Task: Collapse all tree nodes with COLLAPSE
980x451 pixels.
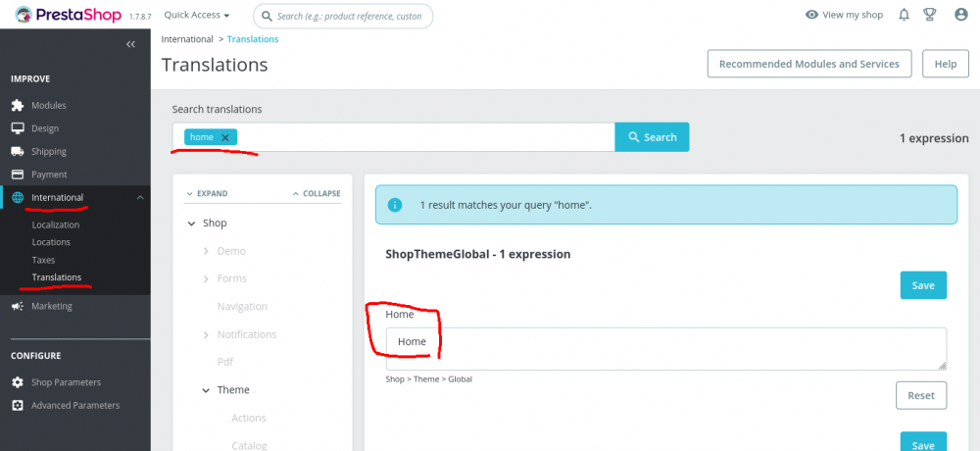Action: click(x=317, y=194)
